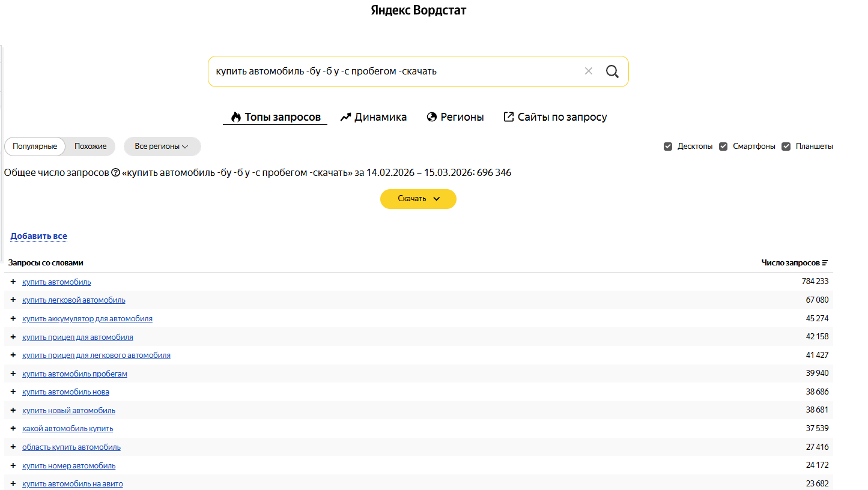This screenshot has height=490, width=868.
Task: Select the count 784 233
Action: (815, 282)
